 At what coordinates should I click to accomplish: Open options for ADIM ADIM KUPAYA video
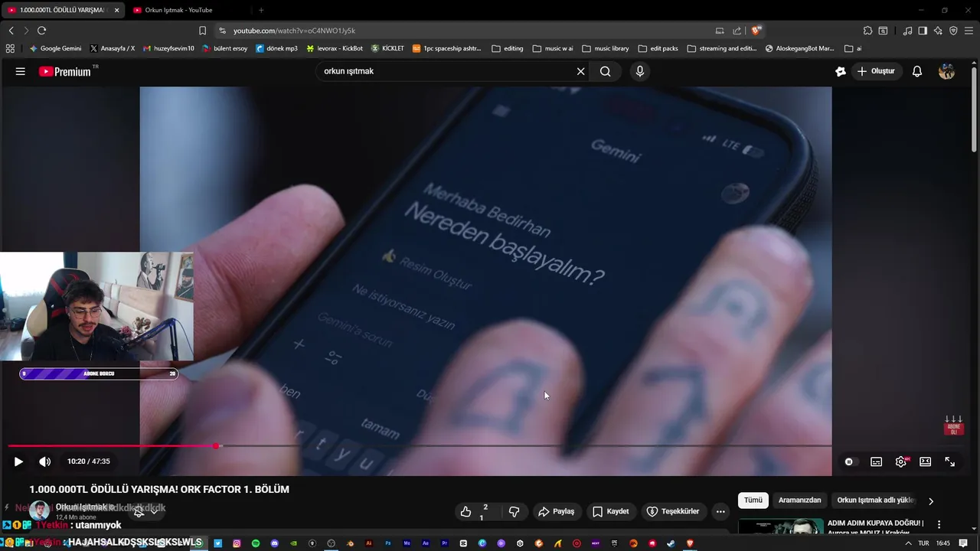(x=939, y=525)
